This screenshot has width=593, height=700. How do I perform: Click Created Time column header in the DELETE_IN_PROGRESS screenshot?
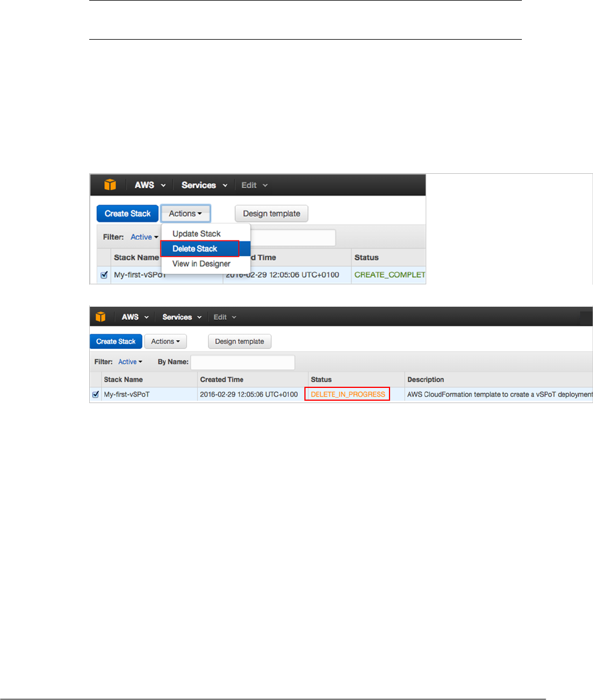pos(222,380)
